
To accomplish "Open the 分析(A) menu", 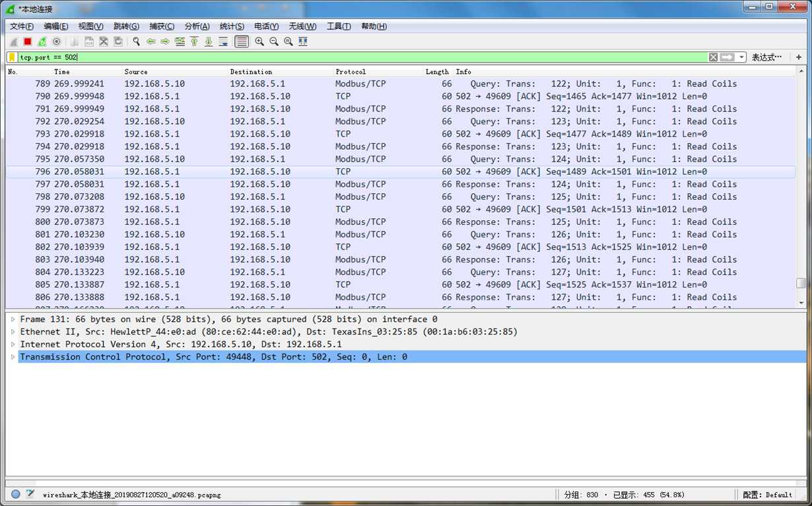I will 197,26.
